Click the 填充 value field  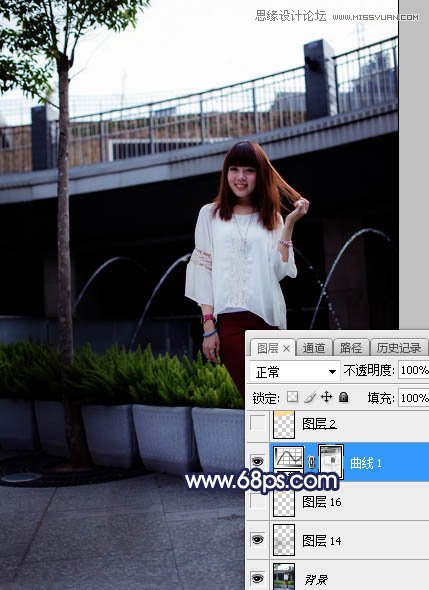(x=414, y=398)
